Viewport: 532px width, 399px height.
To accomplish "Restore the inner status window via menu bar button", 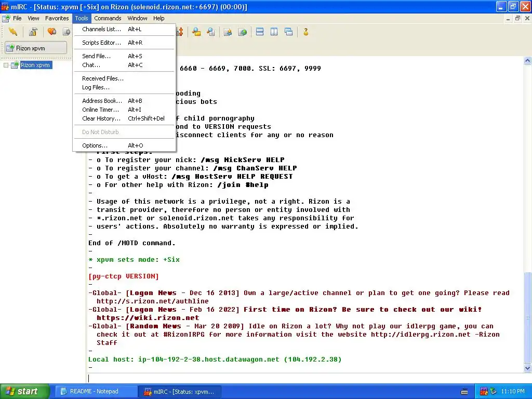I will click(x=517, y=18).
